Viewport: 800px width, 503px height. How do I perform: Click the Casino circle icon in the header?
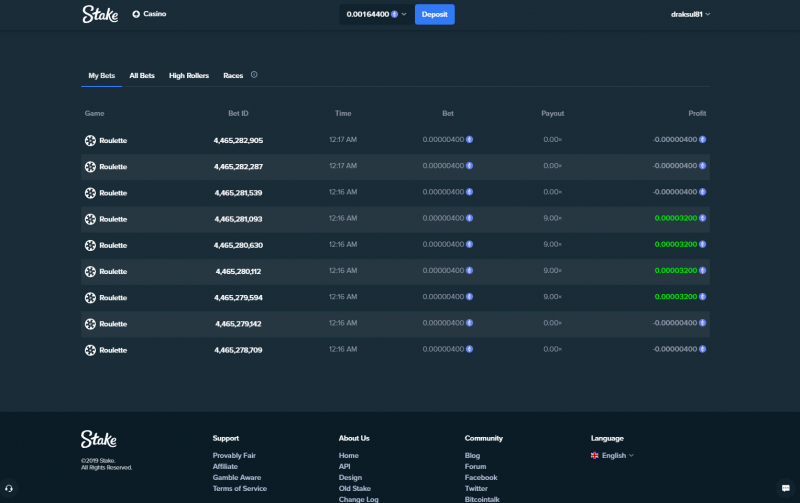(136, 14)
